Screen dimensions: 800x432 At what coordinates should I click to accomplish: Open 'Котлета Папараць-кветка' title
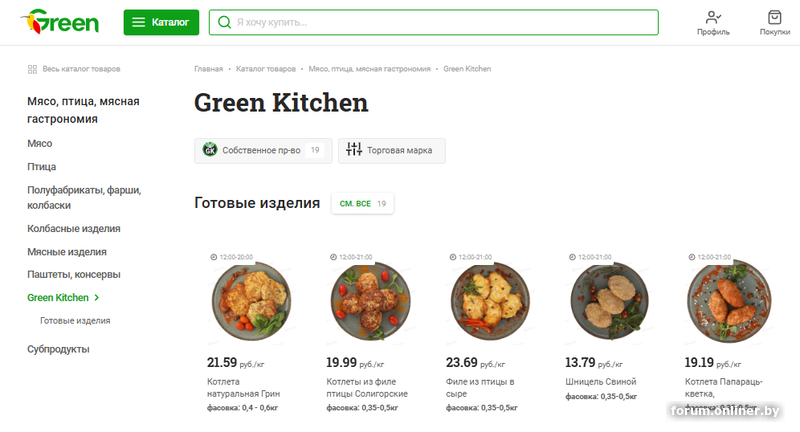click(x=723, y=388)
